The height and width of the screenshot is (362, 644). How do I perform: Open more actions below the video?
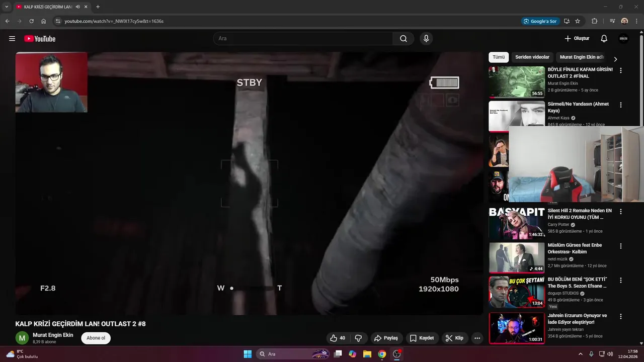(x=477, y=338)
